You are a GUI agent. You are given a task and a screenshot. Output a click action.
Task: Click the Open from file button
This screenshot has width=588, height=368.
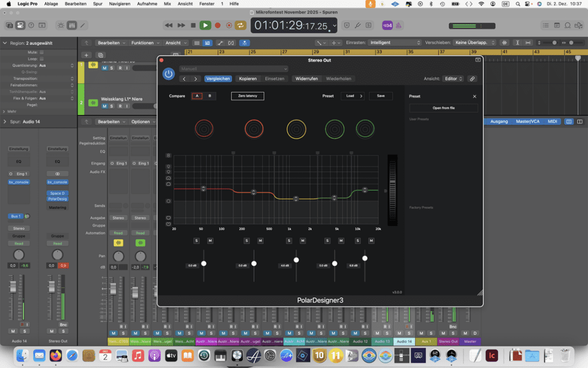coord(443,108)
